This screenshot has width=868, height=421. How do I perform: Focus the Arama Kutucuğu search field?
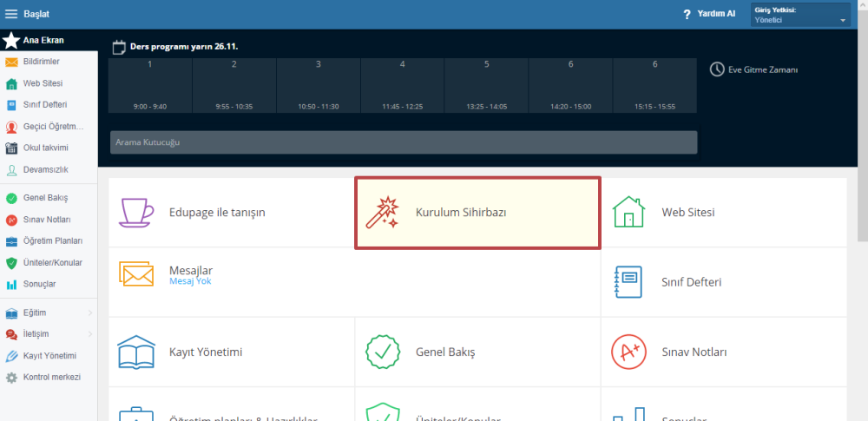[404, 142]
